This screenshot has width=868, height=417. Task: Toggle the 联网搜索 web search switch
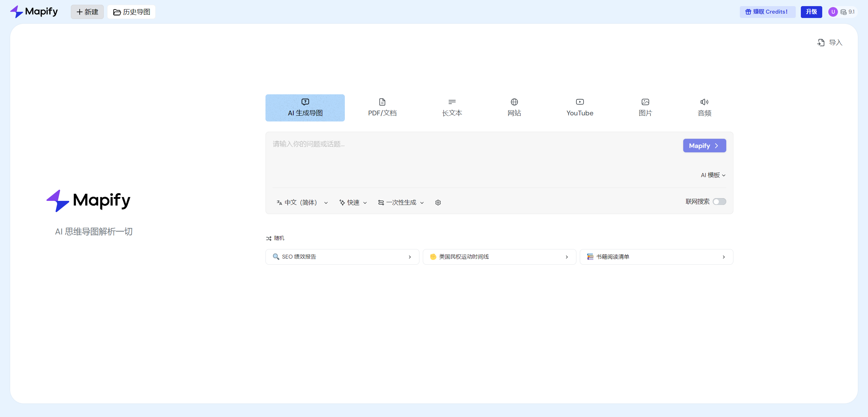tap(719, 202)
